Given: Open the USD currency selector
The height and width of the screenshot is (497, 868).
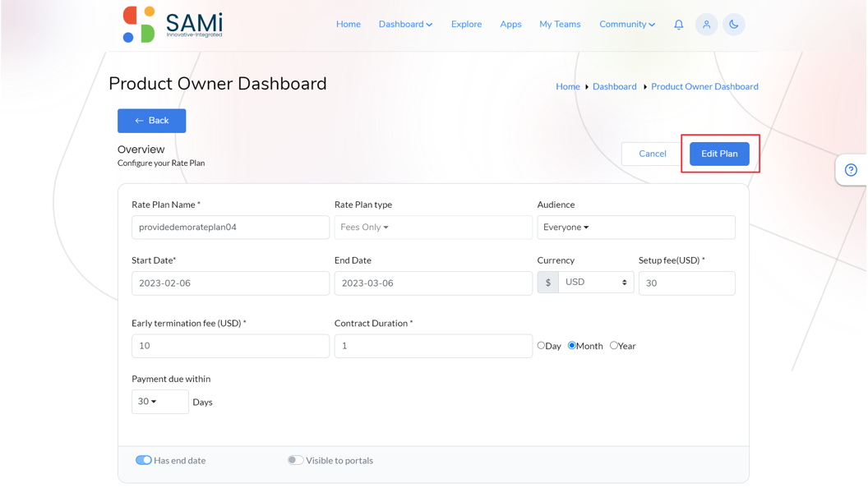Looking at the screenshot, I should 596,283.
